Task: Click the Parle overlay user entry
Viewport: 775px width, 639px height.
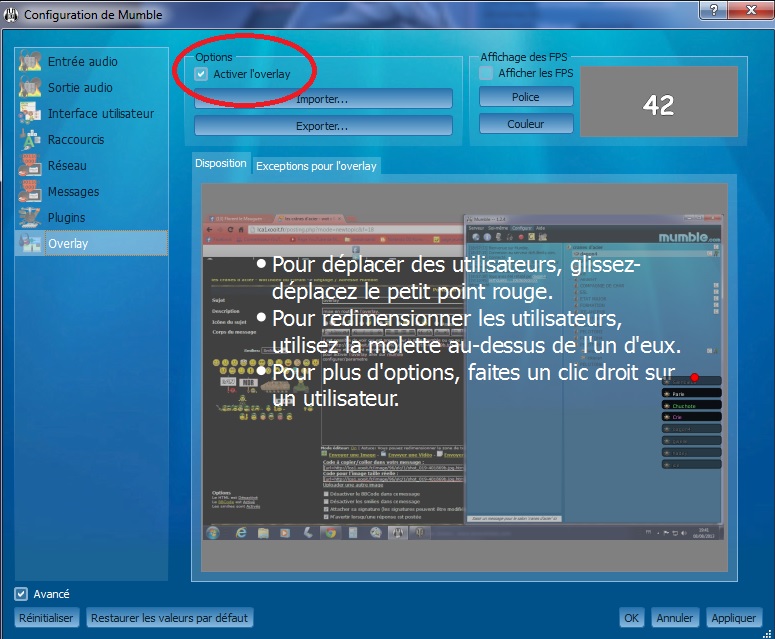Action: pos(691,393)
